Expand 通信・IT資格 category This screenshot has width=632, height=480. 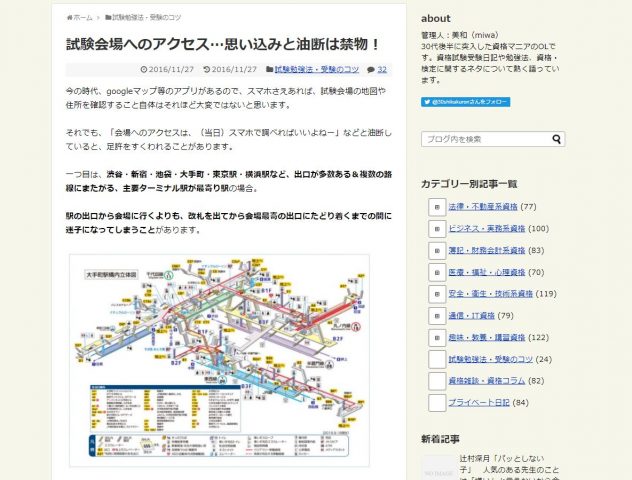(437, 316)
